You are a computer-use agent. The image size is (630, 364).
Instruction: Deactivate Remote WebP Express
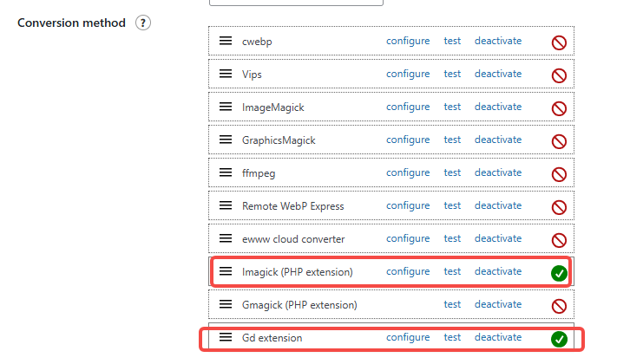[498, 205]
